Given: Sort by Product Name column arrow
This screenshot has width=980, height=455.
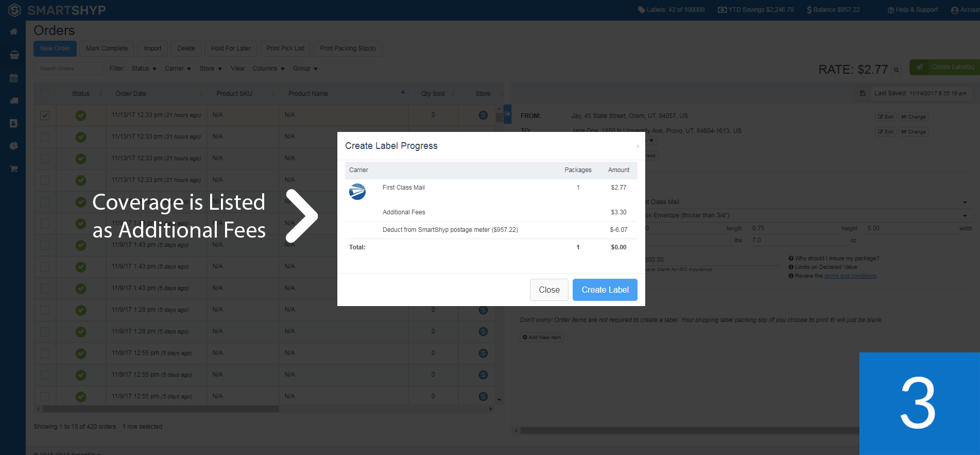Looking at the screenshot, I should 403,92.
